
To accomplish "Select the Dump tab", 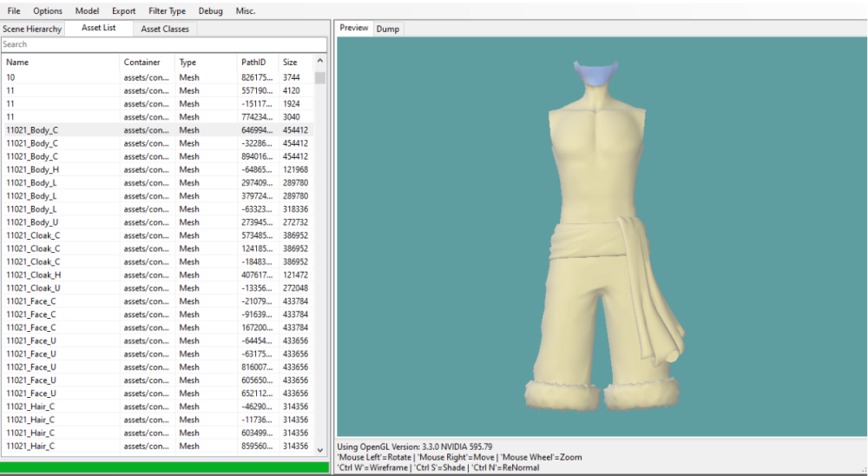I will [387, 29].
